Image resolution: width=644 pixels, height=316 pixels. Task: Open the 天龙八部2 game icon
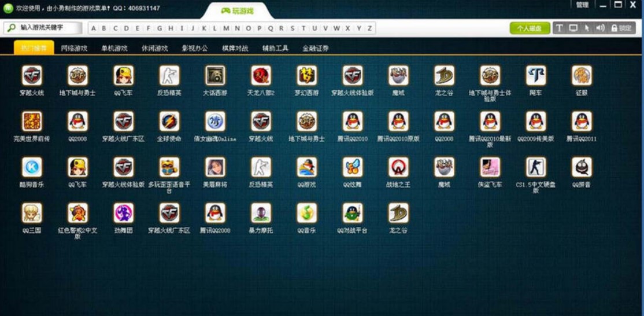pos(261,76)
